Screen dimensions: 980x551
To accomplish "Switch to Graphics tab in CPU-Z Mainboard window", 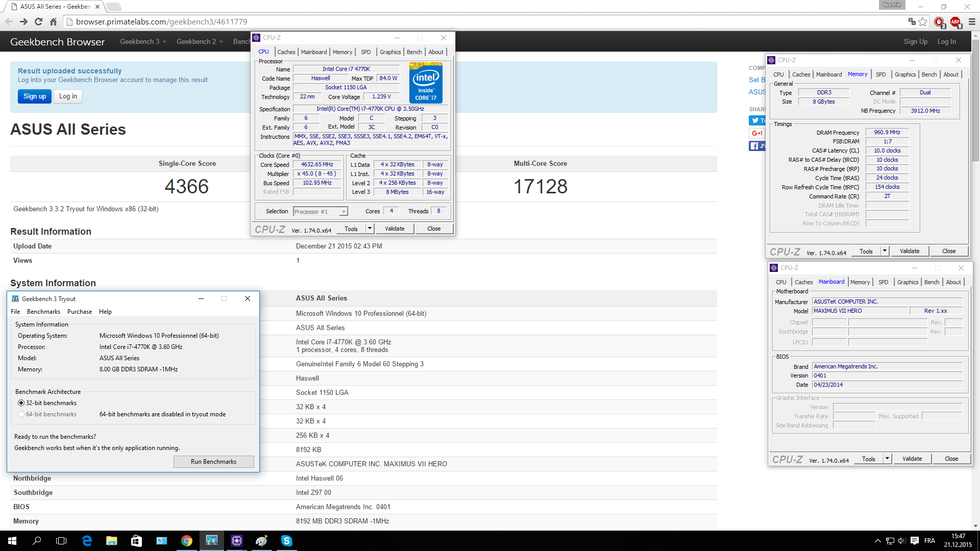I will click(x=908, y=282).
